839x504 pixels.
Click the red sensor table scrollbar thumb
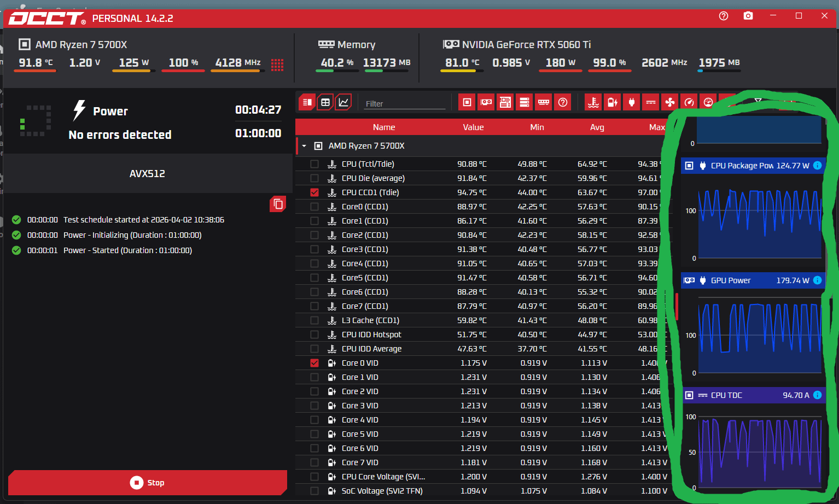click(x=677, y=306)
